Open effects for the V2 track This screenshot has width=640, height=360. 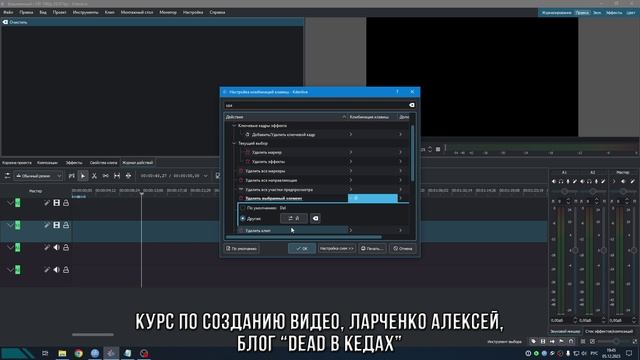click(47, 203)
